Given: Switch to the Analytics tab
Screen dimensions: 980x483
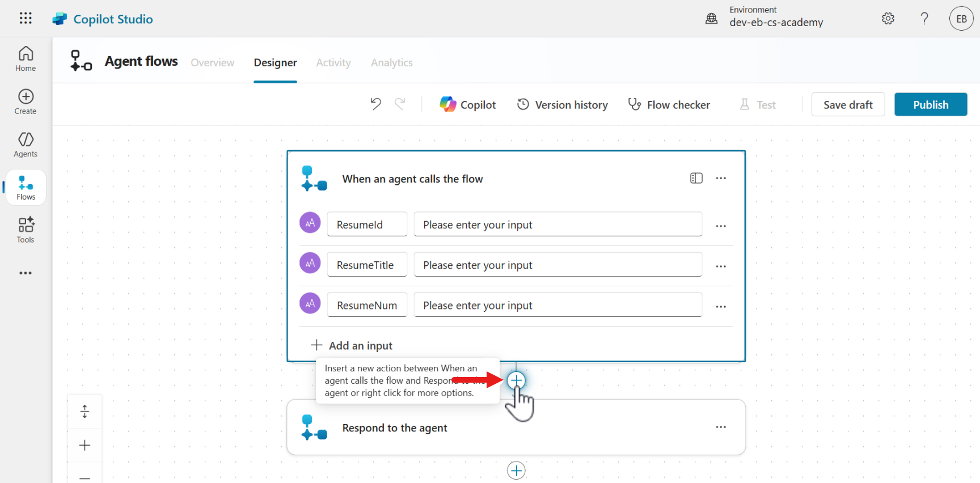Looking at the screenshot, I should (391, 63).
